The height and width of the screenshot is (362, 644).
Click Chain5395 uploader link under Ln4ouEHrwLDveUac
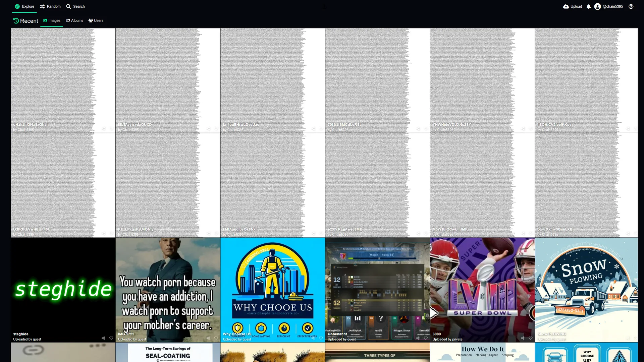pos(235,130)
